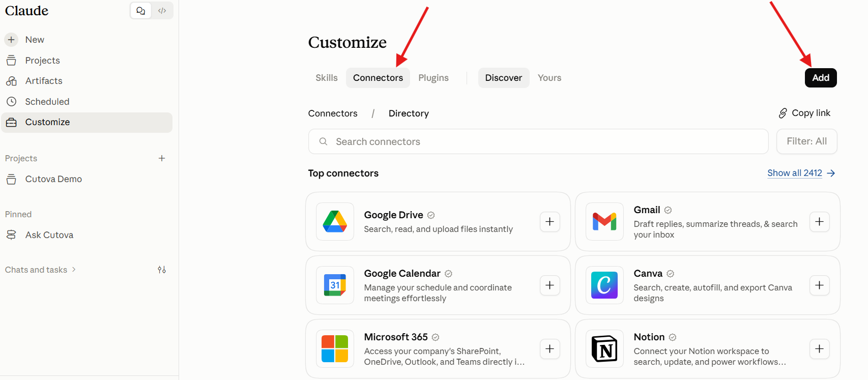This screenshot has height=380, width=868.
Task: Click the Microsoft 365 logo
Action: [335, 349]
